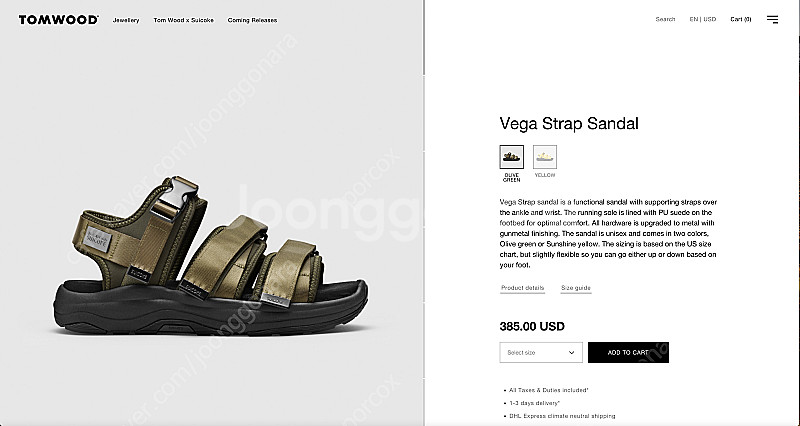
Task: Show Product details
Action: [x=522, y=288]
